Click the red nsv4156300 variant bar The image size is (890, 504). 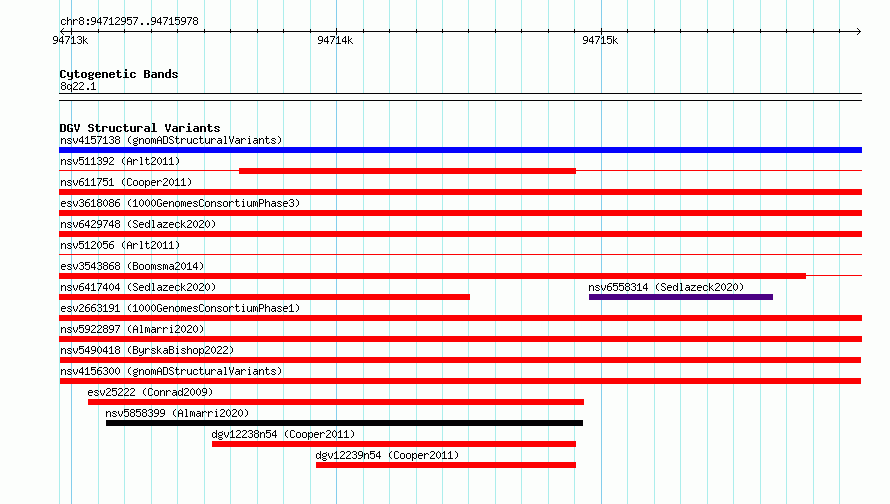point(460,381)
